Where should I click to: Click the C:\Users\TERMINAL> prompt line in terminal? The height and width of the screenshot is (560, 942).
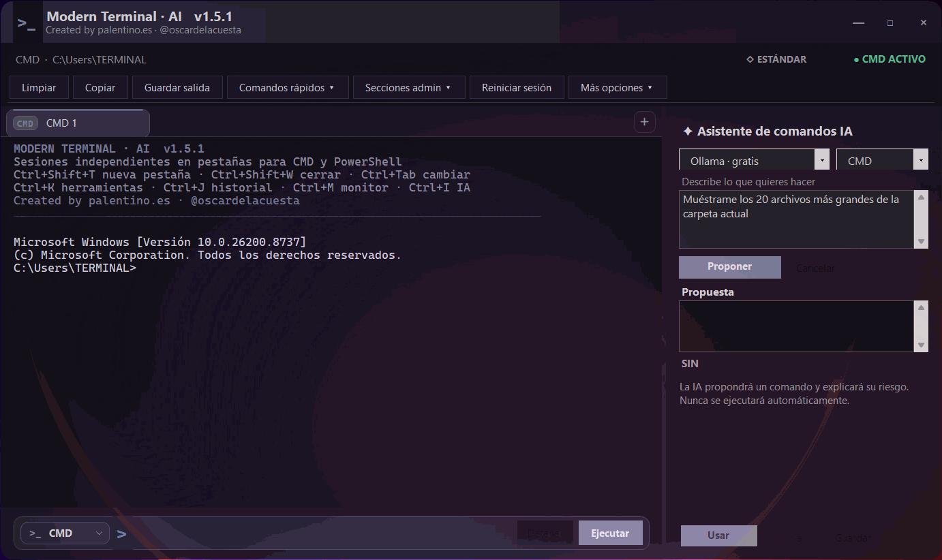(x=75, y=268)
